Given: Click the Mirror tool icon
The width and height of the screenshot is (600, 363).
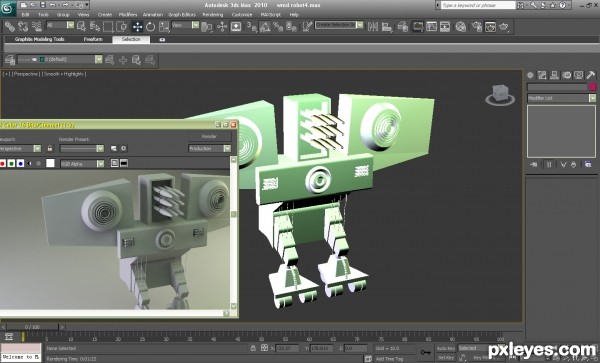Looking at the screenshot, I should [x=373, y=26].
